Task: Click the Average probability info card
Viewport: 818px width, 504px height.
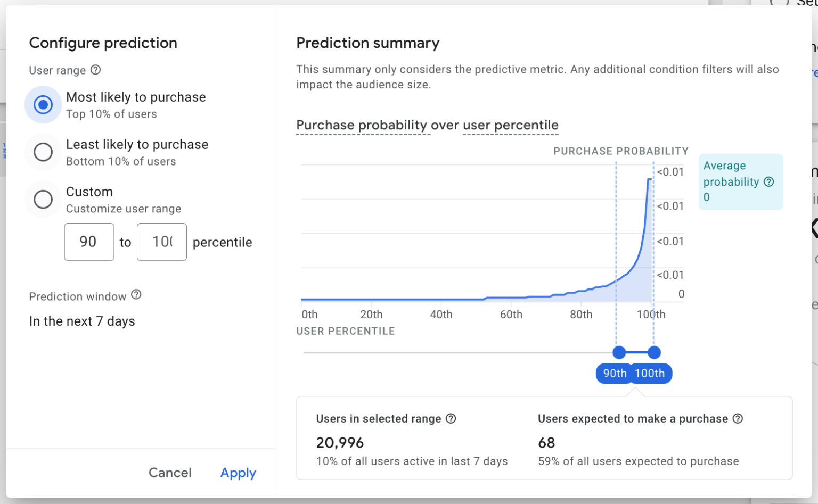Action: coord(741,181)
